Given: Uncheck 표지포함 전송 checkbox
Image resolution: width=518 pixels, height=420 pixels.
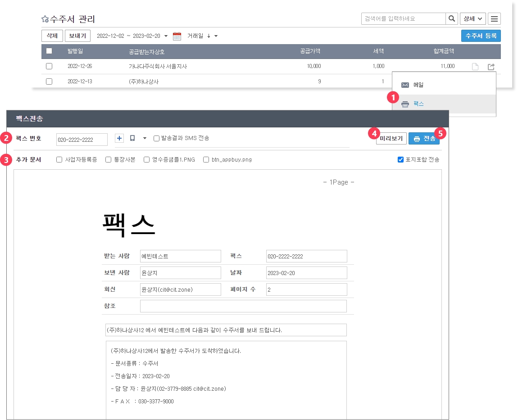Looking at the screenshot, I should [400, 159].
